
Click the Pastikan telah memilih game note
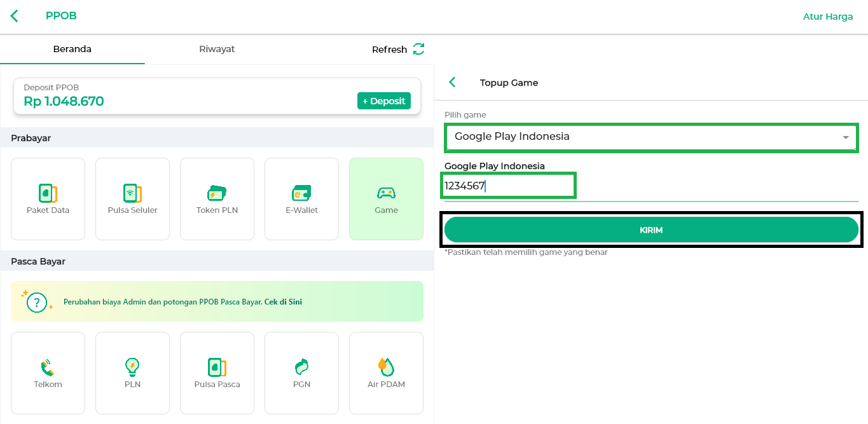tap(526, 252)
